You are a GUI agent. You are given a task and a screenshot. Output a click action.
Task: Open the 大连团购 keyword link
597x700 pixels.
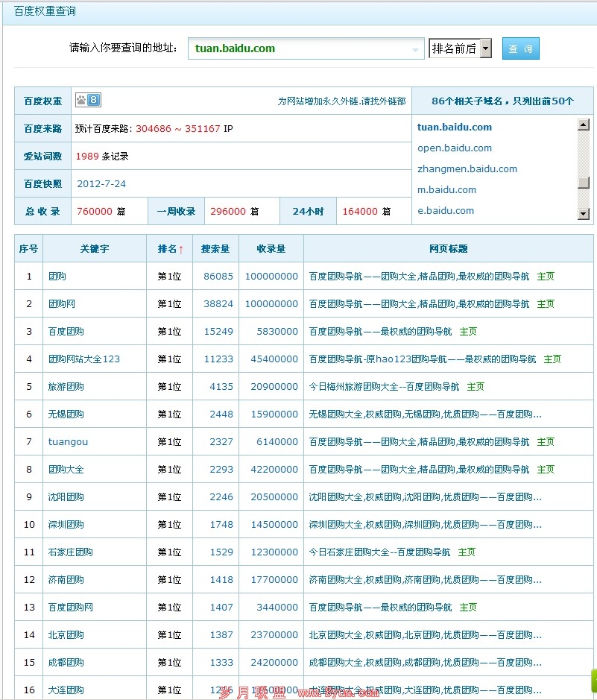point(66,690)
